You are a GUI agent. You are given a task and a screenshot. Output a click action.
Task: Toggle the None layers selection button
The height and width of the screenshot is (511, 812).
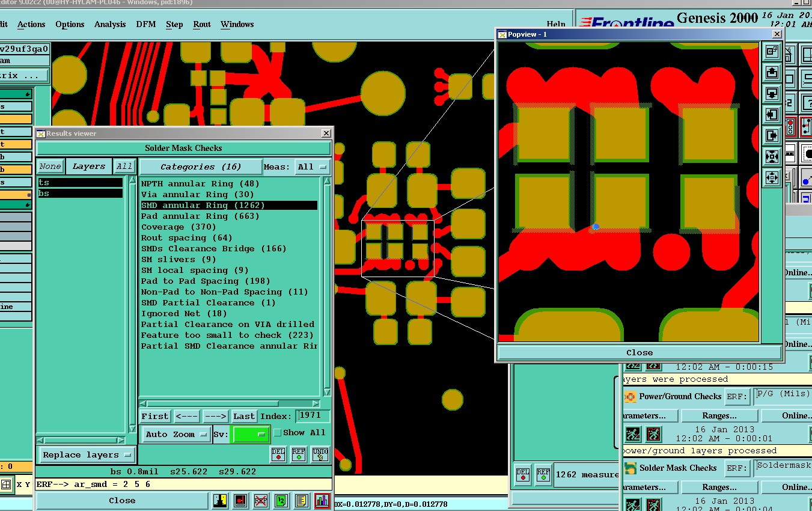pyautogui.click(x=50, y=167)
